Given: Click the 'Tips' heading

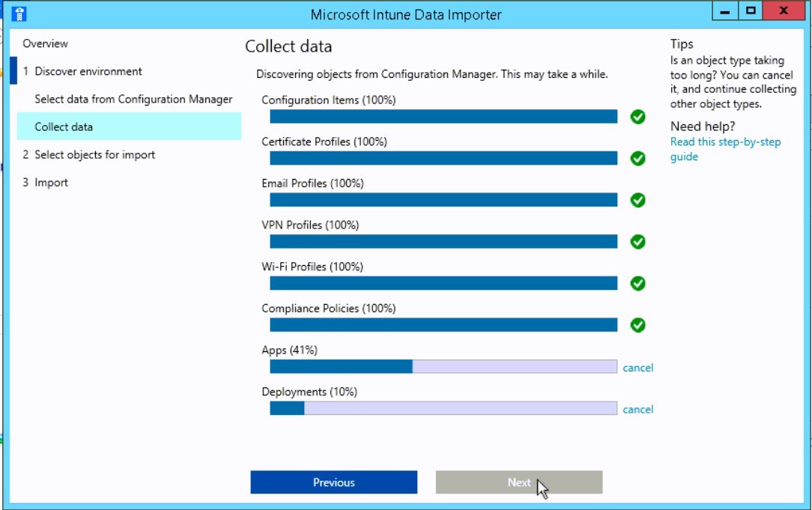Looking at the screenshot, I should point(682,44).
